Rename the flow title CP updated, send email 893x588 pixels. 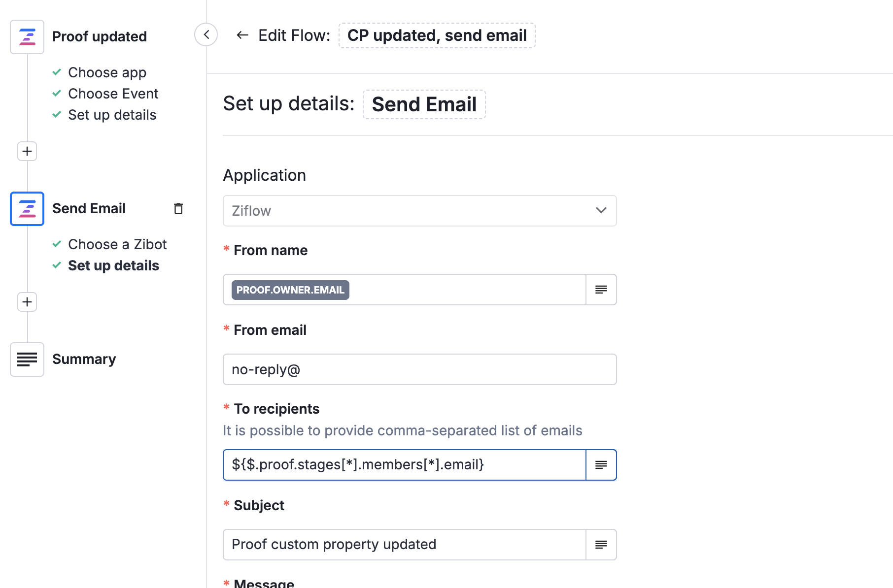(437, 35)
